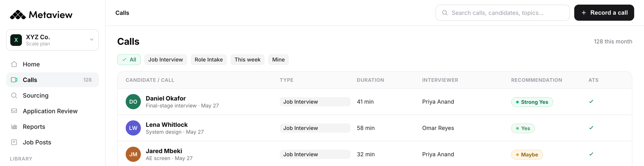Screen dimensions: 644x166
Task: Click the 58 min duration value
Action: (366, 128)
